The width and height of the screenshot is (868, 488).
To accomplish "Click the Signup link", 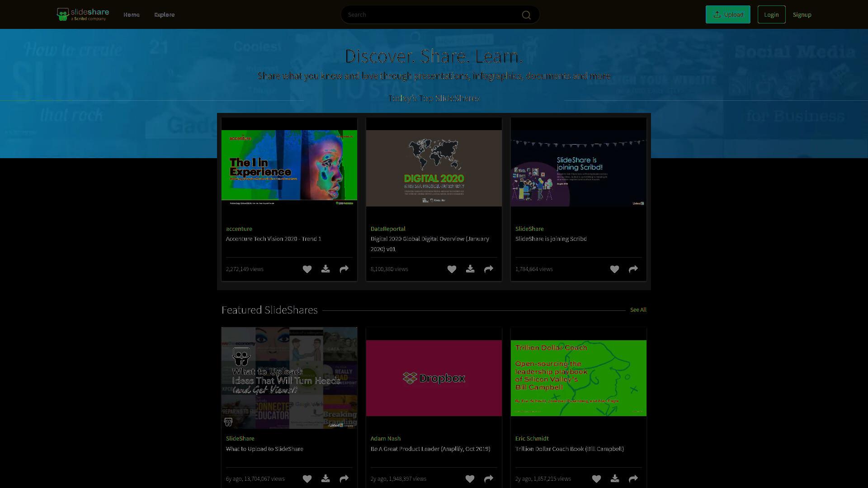I will click(x=802, y=15).
